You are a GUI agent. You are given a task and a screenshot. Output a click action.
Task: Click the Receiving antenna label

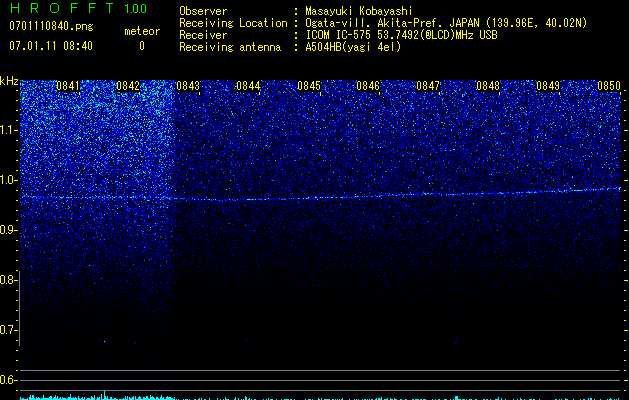click(x=230, y=47)
